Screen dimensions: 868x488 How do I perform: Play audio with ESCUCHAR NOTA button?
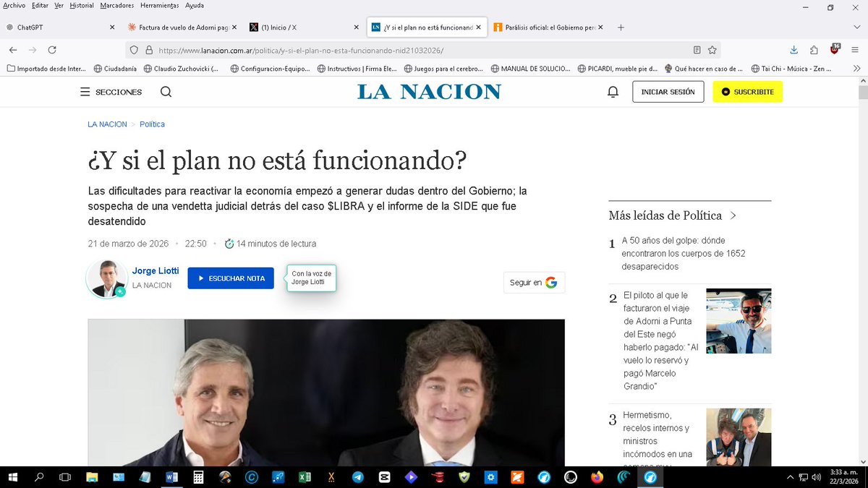[x=231, y=278]
